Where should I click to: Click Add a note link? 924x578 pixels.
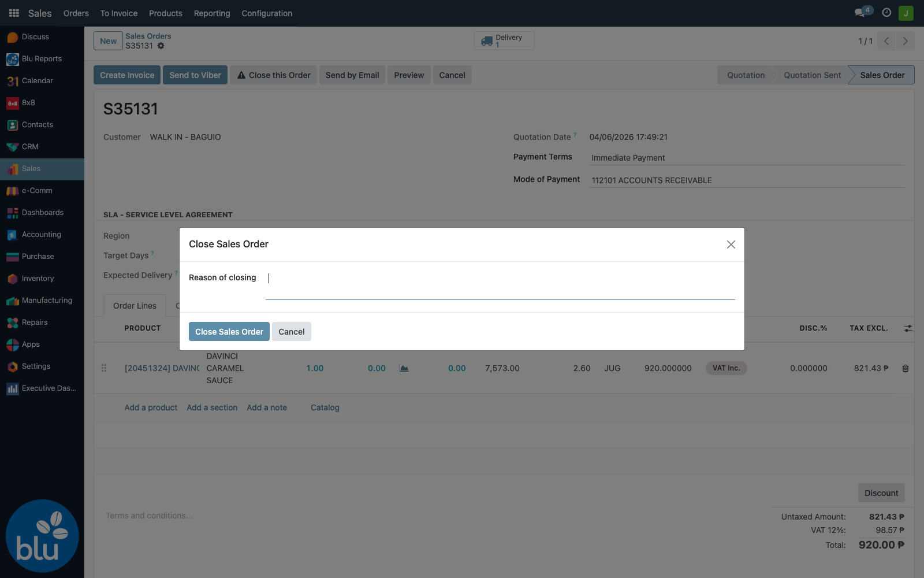click(267, 407)
